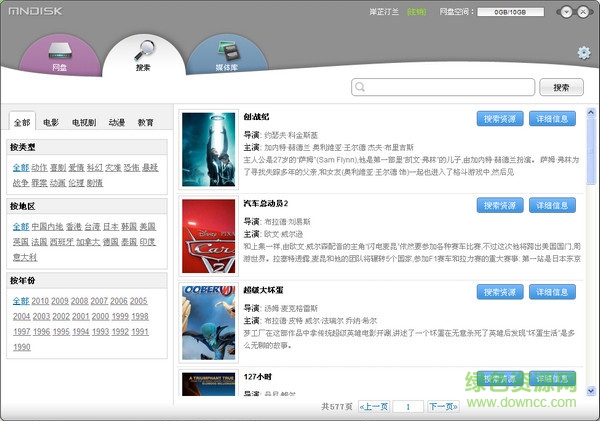Click the 搜索 button beside the search box
The width and height of the screenshot is (600, 421).
pyautogui.click(x=561, y=88)
